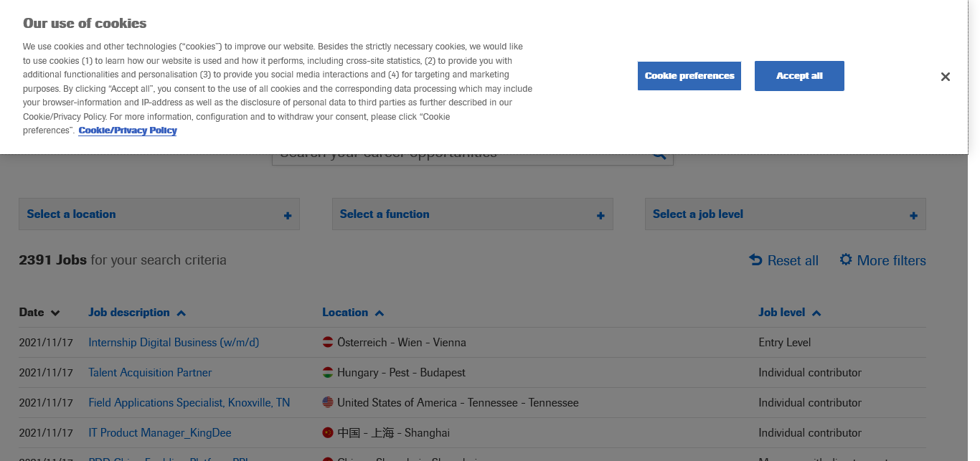Image resolution: width=980 pixels, height=461 pixels.
Task: Open the Cookie/Privacy Policy link
Action: (x=128, y=130)
